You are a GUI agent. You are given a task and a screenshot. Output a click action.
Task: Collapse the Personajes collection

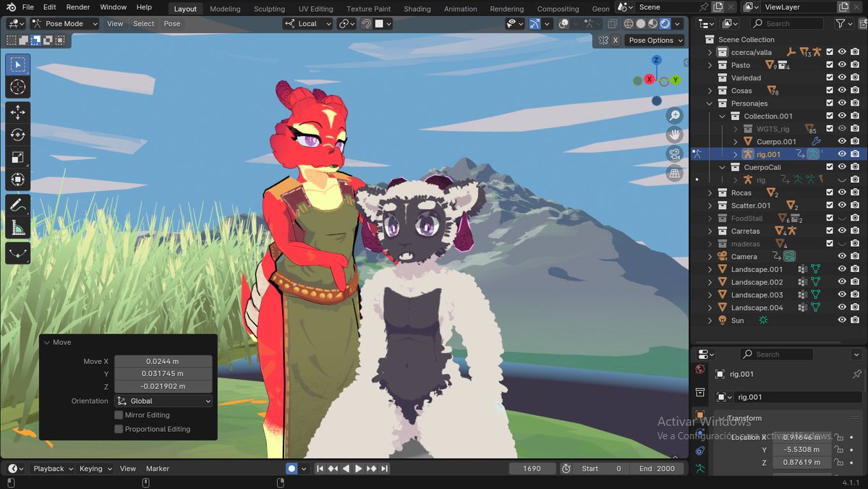point(710,103)
